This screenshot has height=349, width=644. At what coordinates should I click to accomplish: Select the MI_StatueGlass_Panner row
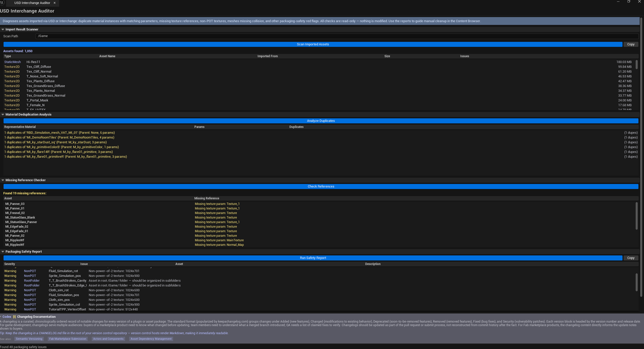[319, 222]
